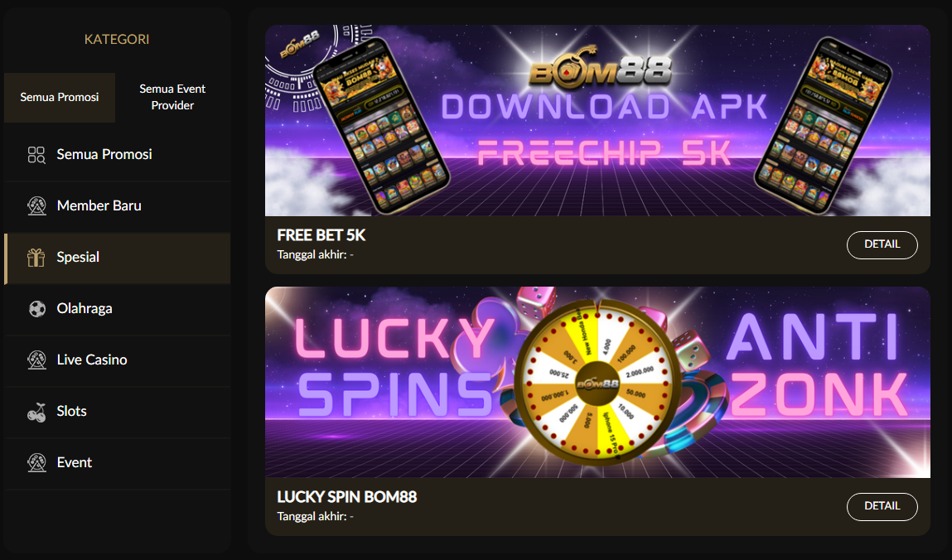Viewport: 952px width, 560px height.
Task: Click the Live Casino category icon
Action: tap(36, 360)
